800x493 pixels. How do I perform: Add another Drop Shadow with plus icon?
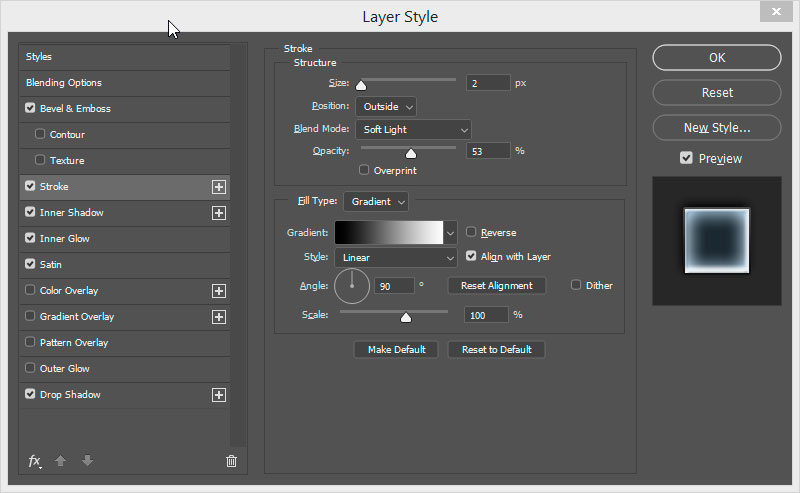click(x=219, y=395)
